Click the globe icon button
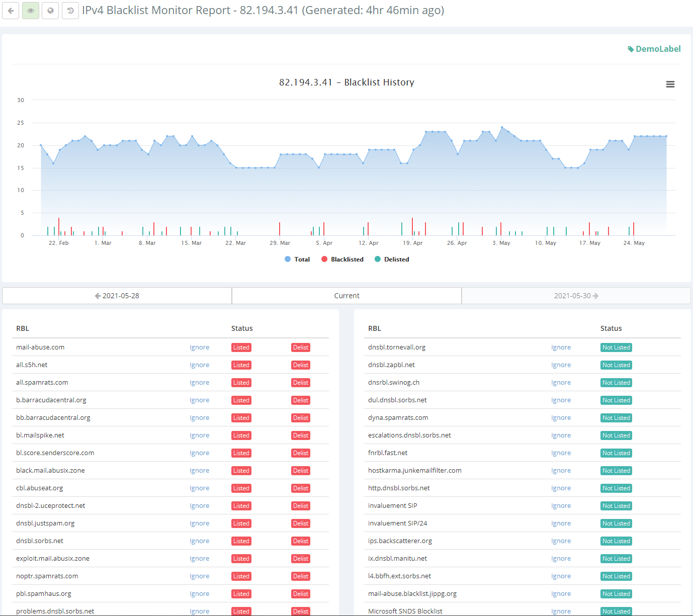Image resolution: width=693 pixels, height=616 pixels. (x=50, y=11)
